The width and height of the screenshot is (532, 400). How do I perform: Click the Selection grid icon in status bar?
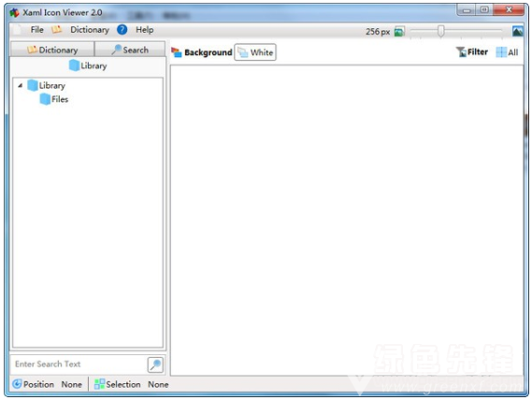click(x=99, y=384)
